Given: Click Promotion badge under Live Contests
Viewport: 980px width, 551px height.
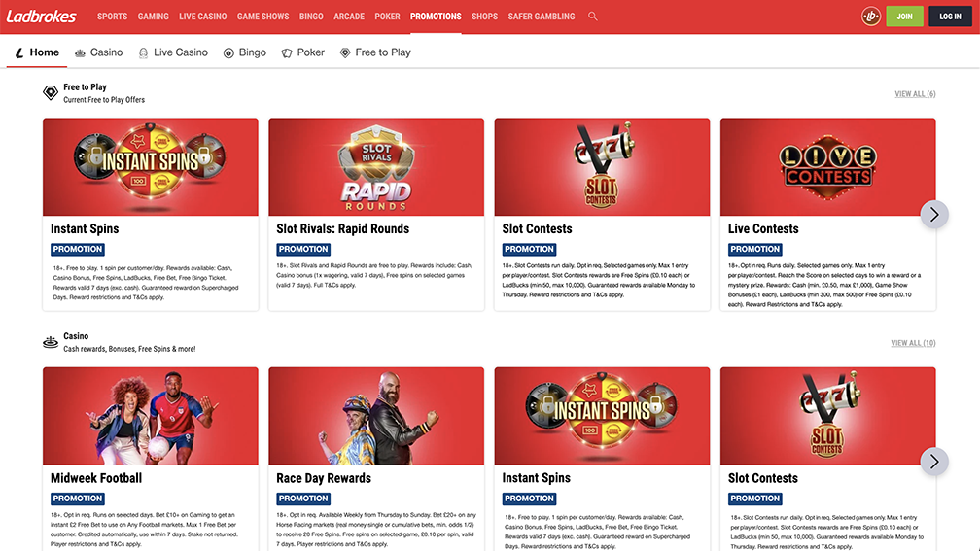Looking at the screenshot, I should tap(755, 249).
